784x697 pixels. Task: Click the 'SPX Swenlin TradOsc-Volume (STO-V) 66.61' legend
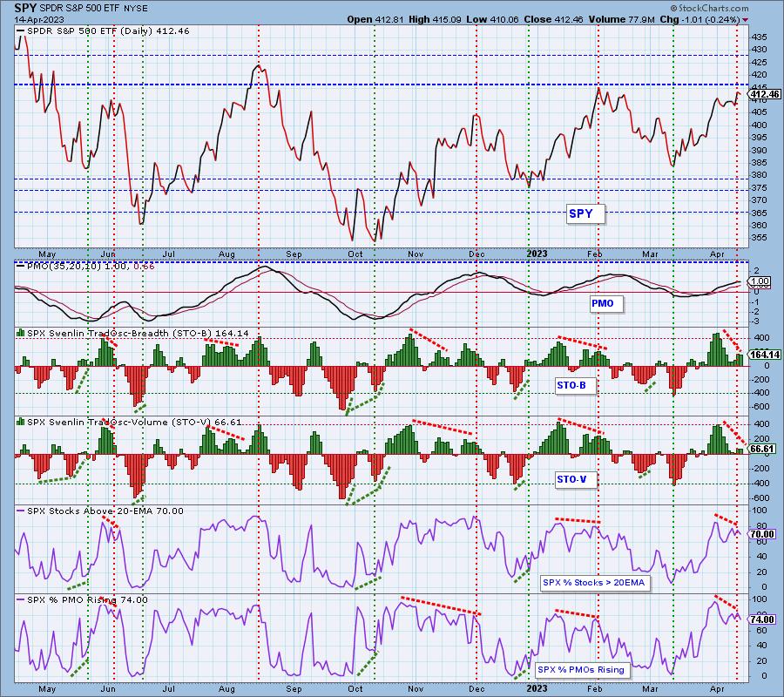click(134, 422)
